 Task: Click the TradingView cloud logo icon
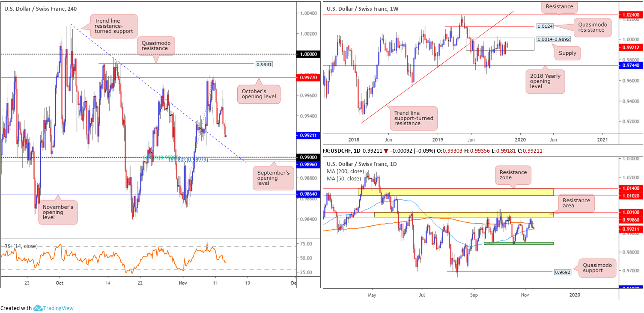click(37, 308)
